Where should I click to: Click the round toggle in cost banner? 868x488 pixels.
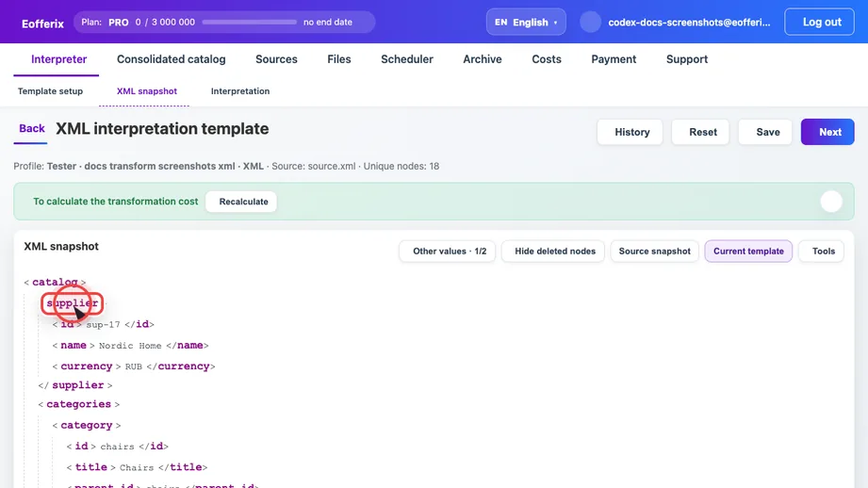tap(831, 202)
